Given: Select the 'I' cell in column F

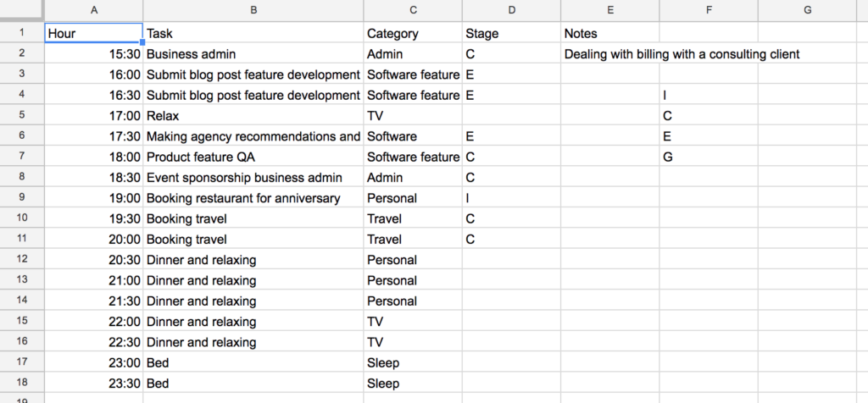Looking at the screenshot, I should (x=709, y=95).
